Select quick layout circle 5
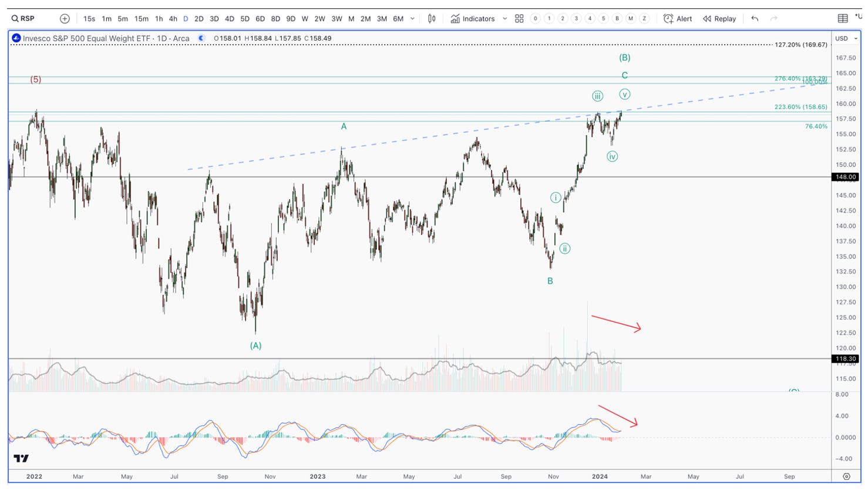The image size is (868, 490). [603, 19]
